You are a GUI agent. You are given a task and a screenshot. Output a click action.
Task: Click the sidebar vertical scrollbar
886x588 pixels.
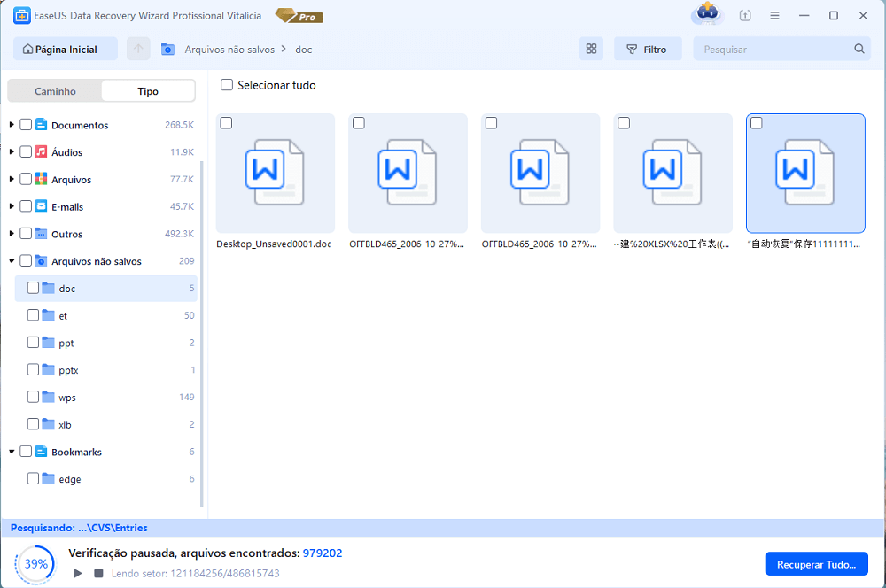click(x=202, y=333)
